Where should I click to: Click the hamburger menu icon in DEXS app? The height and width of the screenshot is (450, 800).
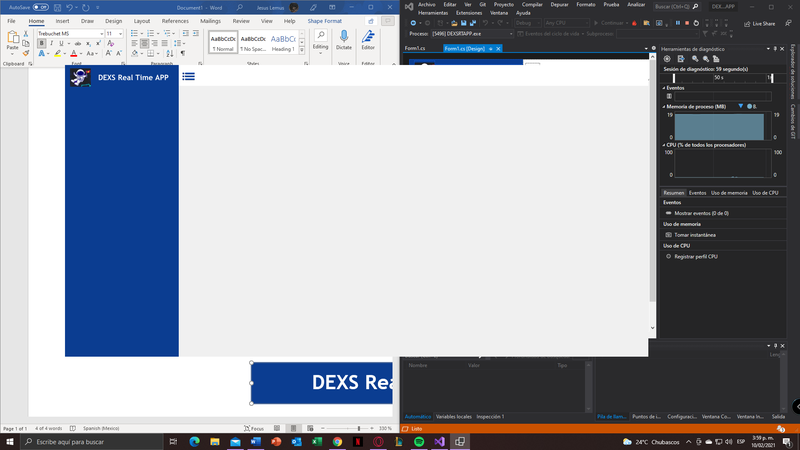[x=188, y=77]
